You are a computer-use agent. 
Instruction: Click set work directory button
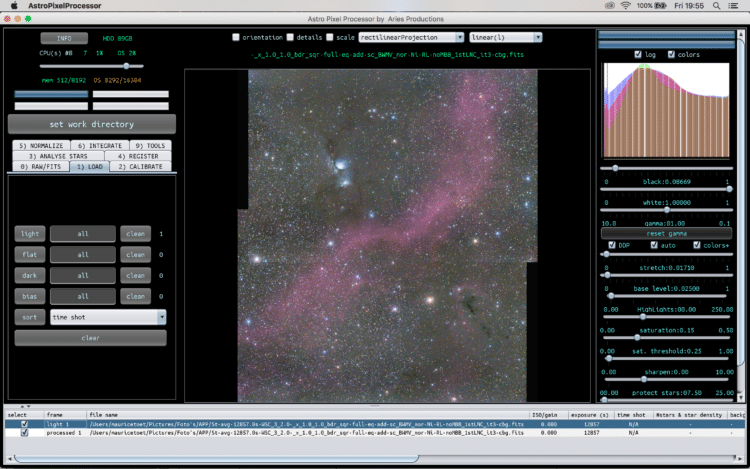[92, 124]
